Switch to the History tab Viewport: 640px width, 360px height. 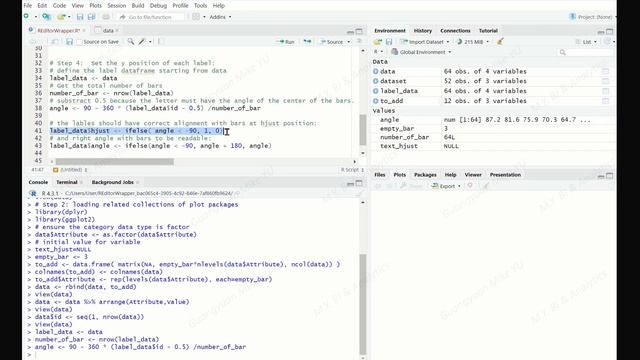(422, 31)
